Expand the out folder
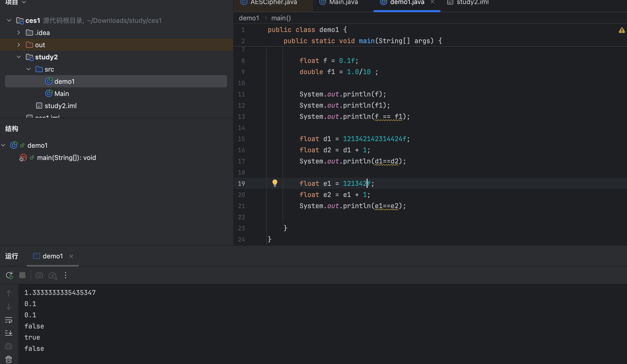The width and height of the screenshot is (627, 364). click(x=19, y=45)
